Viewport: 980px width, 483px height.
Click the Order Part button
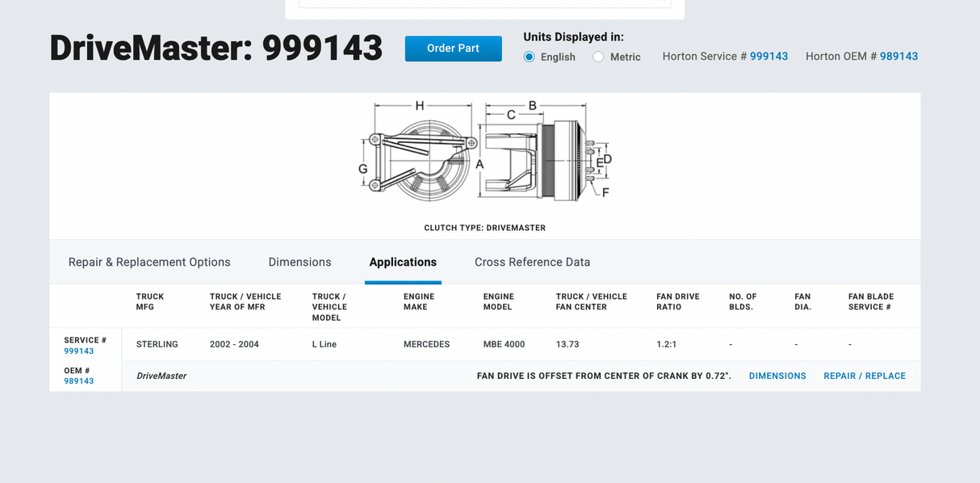(x=453, y=48)
